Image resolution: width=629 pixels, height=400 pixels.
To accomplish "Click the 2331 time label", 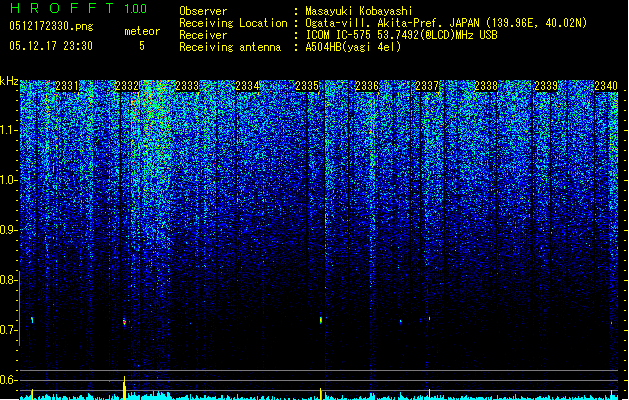I will 67,86.
